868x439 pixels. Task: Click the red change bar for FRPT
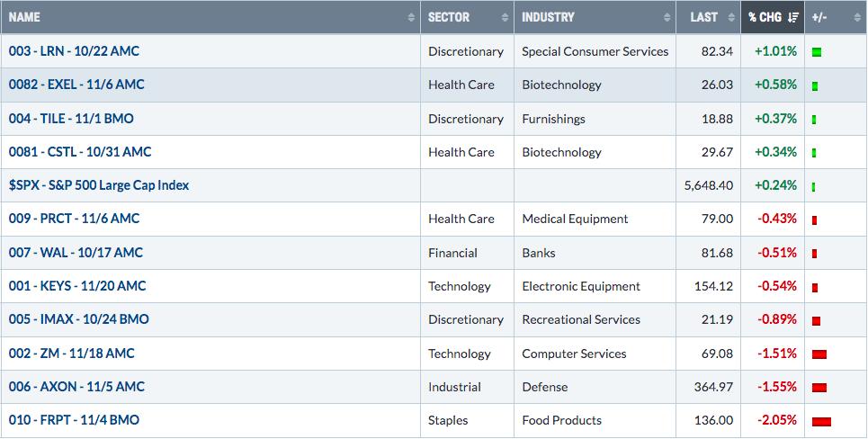click(821, 422)
